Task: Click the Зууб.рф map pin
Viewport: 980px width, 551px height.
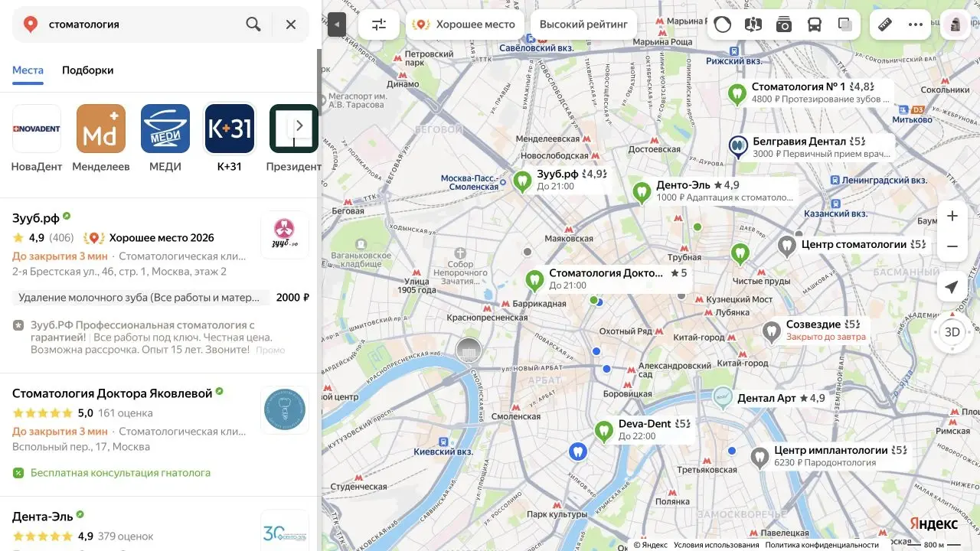Action: (522, 181)
